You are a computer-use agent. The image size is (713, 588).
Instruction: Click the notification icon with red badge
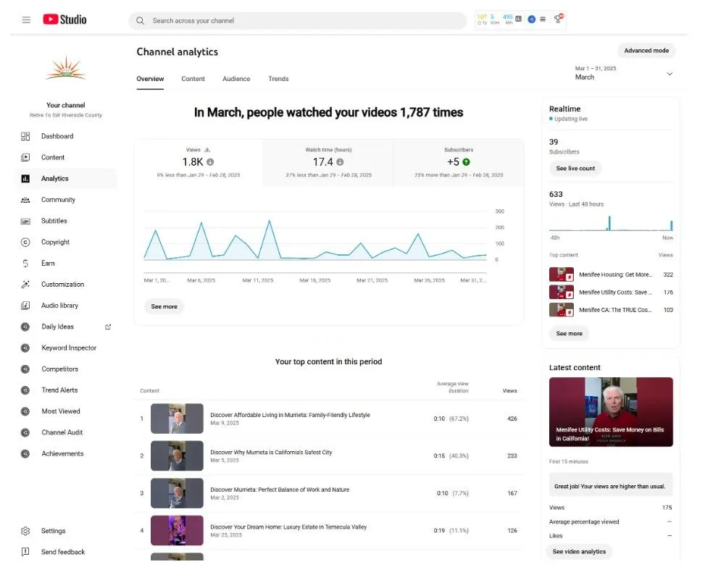pyautogui.click(x=559, y=19)
